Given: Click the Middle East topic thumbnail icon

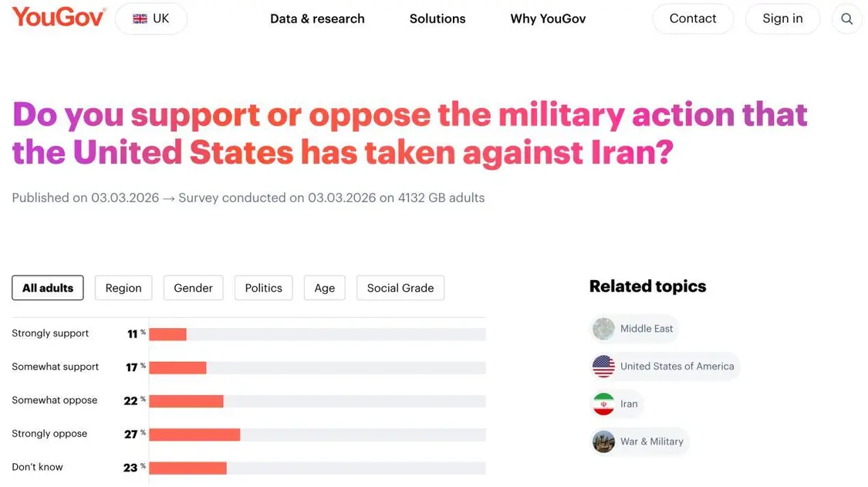Looking at the screenshot, I should (603, 329).
